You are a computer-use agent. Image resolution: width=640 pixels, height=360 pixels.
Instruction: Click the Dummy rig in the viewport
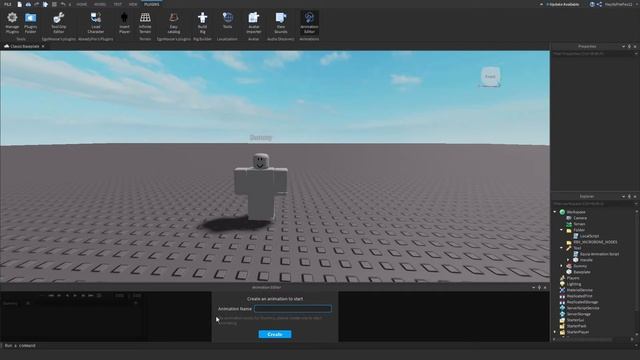pos(260,187)
